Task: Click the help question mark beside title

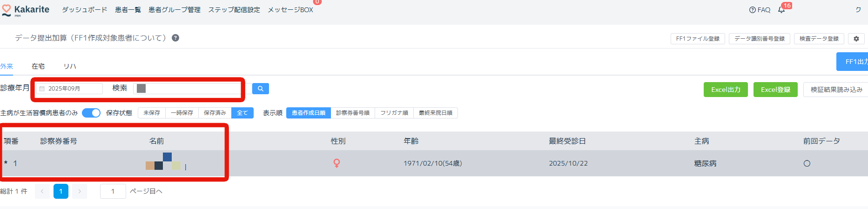Action: tap(175, 38)
